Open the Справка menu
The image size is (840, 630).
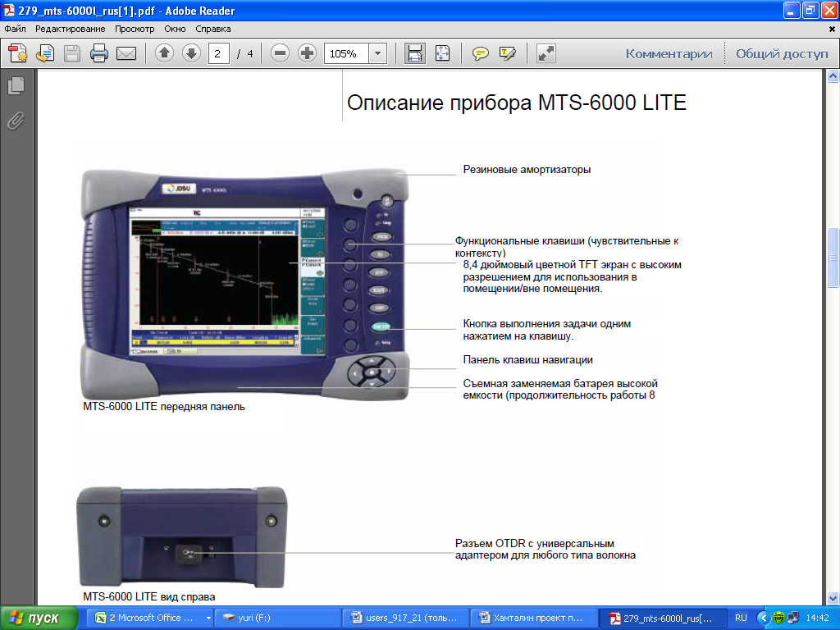click(212, 29)
